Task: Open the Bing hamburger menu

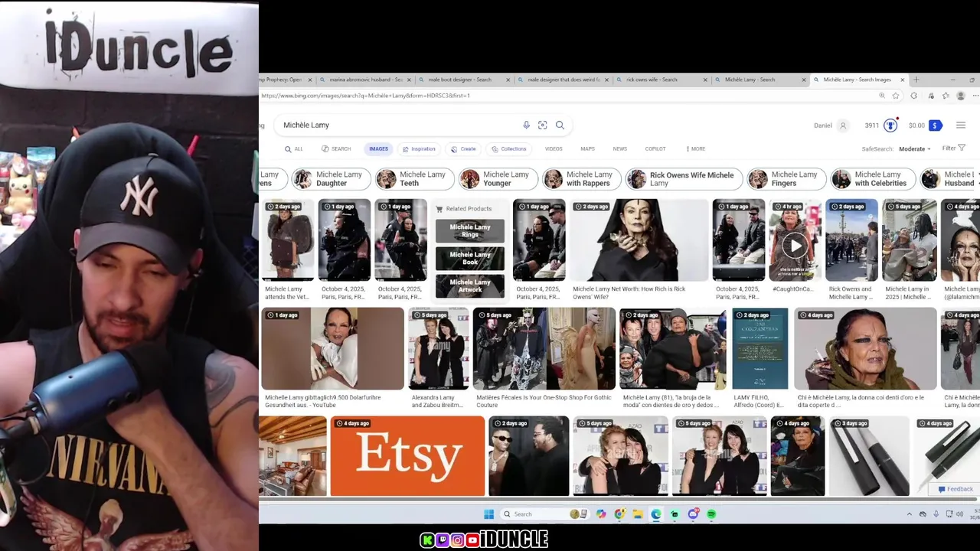Action: [x=961, y=126]
